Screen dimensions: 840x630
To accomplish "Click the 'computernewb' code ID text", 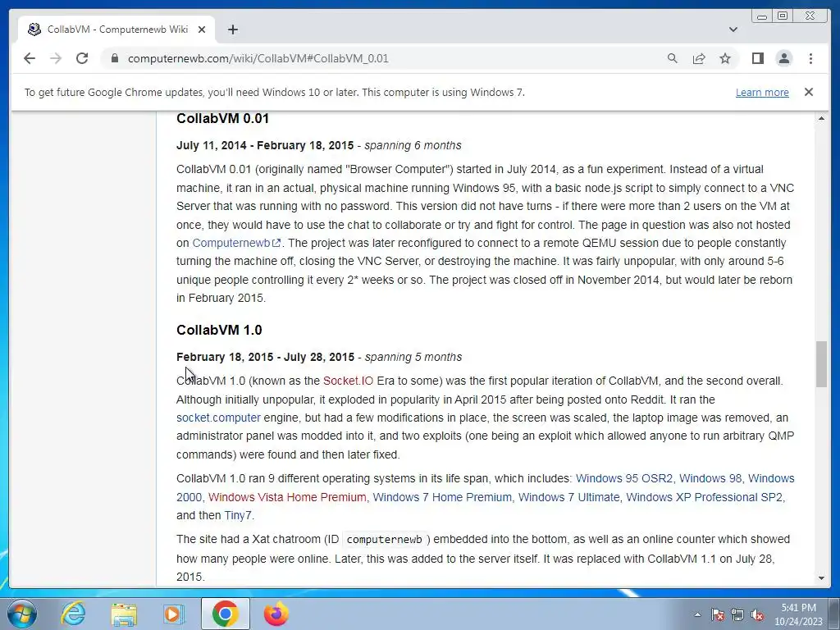I will point(384,540).
